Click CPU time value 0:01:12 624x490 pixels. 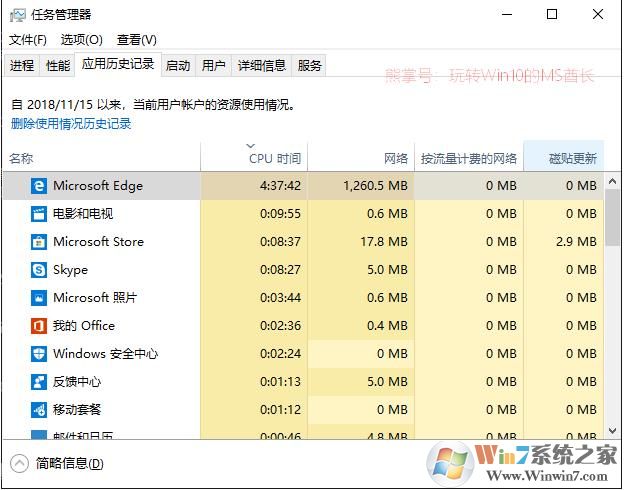pos(280,410)
